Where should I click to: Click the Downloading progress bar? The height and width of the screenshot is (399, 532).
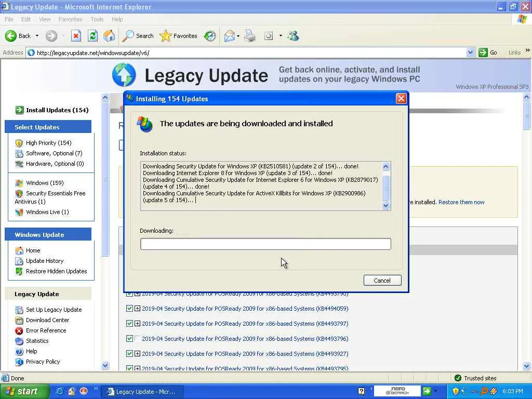point(265,244)
